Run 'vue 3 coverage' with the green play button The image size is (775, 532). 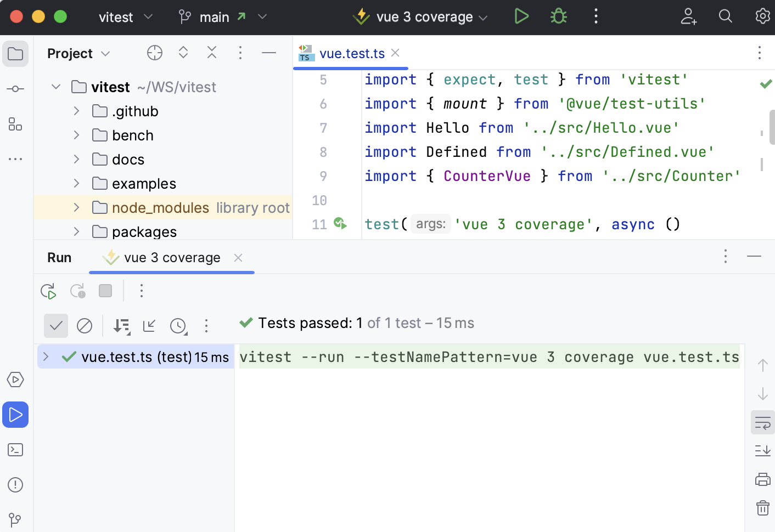tap(521, 16)
